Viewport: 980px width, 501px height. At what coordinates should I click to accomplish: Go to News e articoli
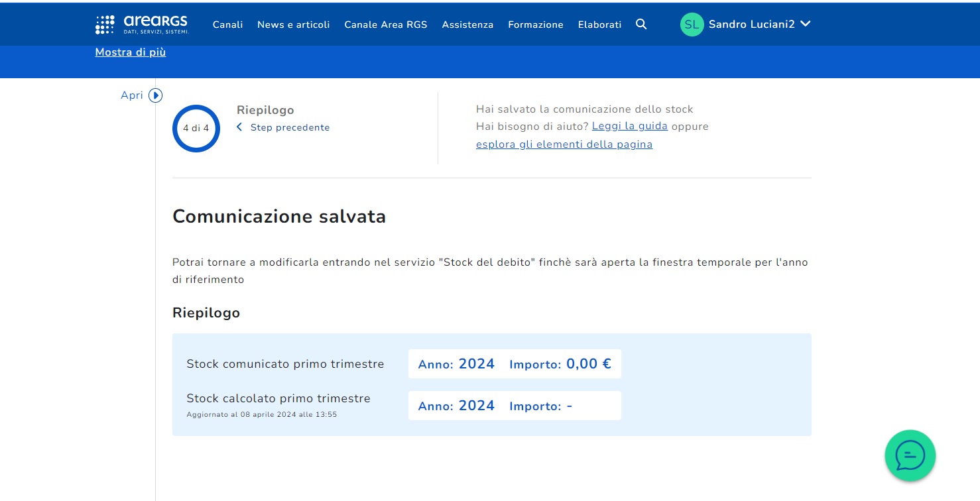coord(293,25)
